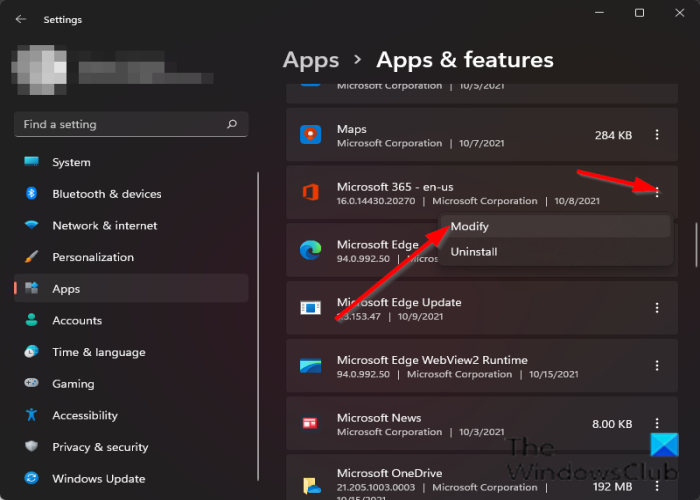Click the Bluetooth & devices icon
The height and width of the screenshot is (500, 700).
31,194
